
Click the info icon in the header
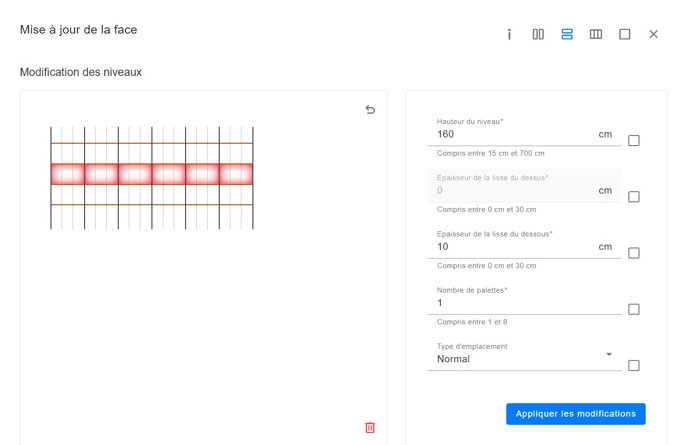509,34
